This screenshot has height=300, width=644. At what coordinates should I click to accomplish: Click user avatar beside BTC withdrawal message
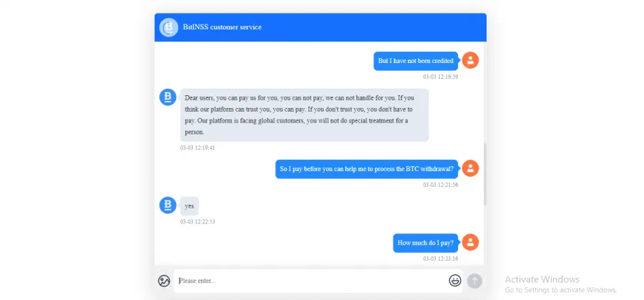[x=470, y=168]
